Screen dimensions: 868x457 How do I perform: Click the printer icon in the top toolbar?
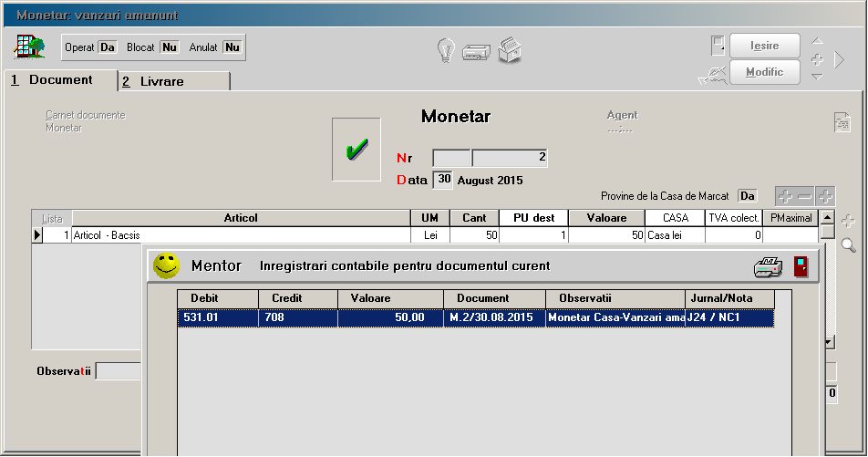click(x=477, y=51)
